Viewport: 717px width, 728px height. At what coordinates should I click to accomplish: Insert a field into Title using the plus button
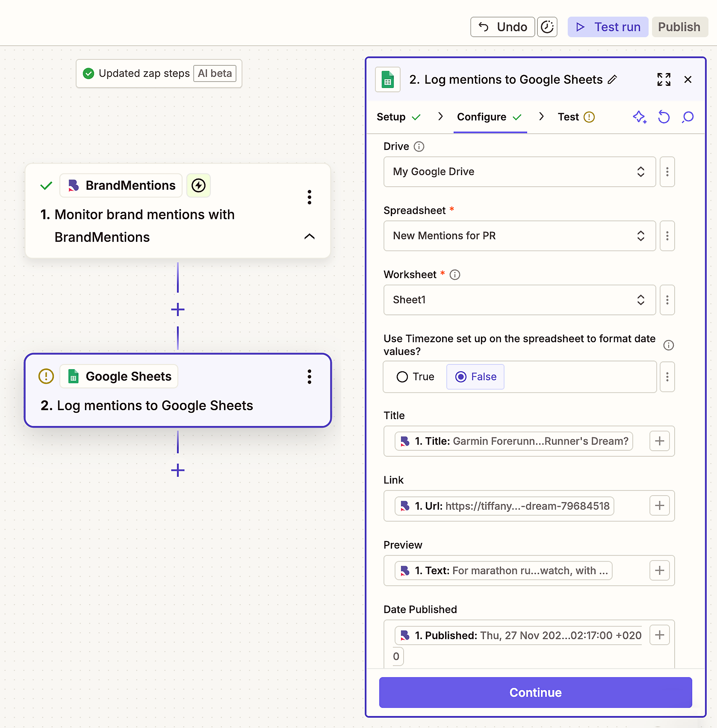coord(659,441)
